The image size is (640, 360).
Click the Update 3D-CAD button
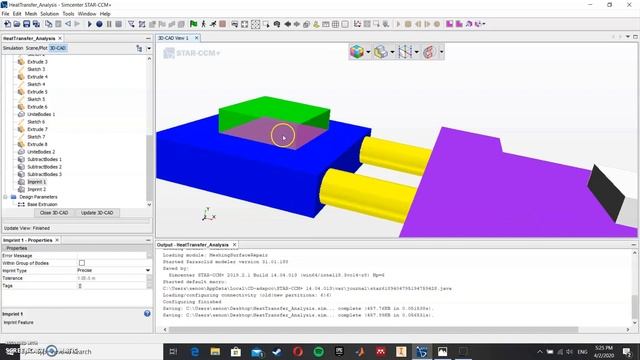pos(97,213)
